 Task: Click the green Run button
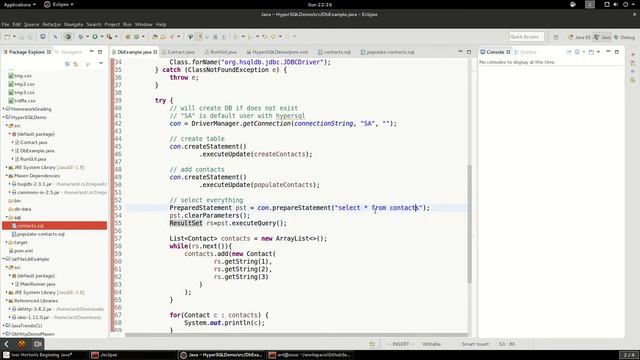click(x=95, y=37)
